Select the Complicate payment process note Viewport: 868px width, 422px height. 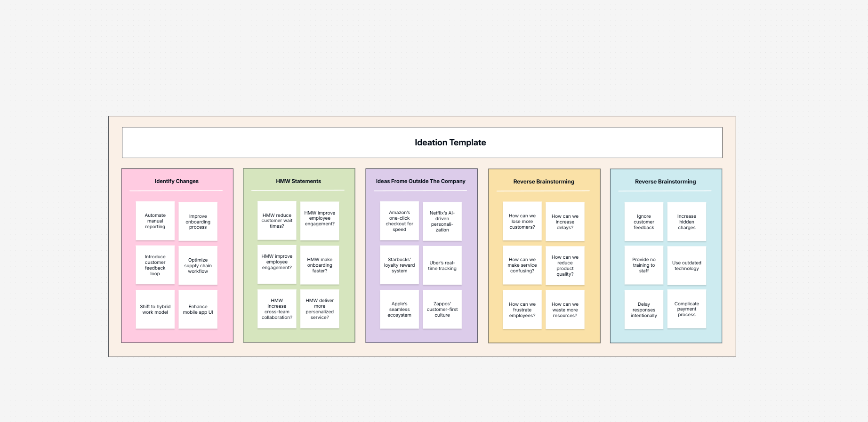click(686, 309)
